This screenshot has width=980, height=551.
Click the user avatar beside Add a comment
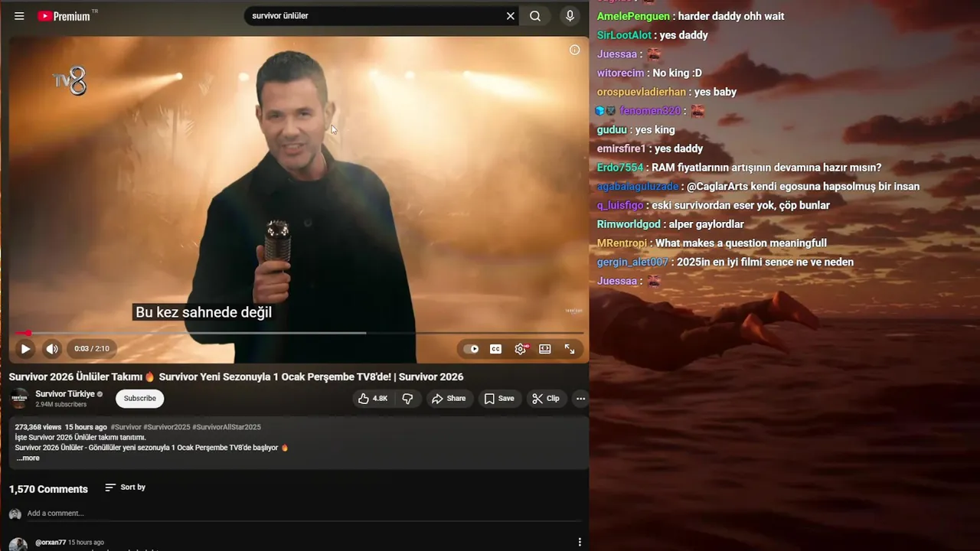coord(15,514)
